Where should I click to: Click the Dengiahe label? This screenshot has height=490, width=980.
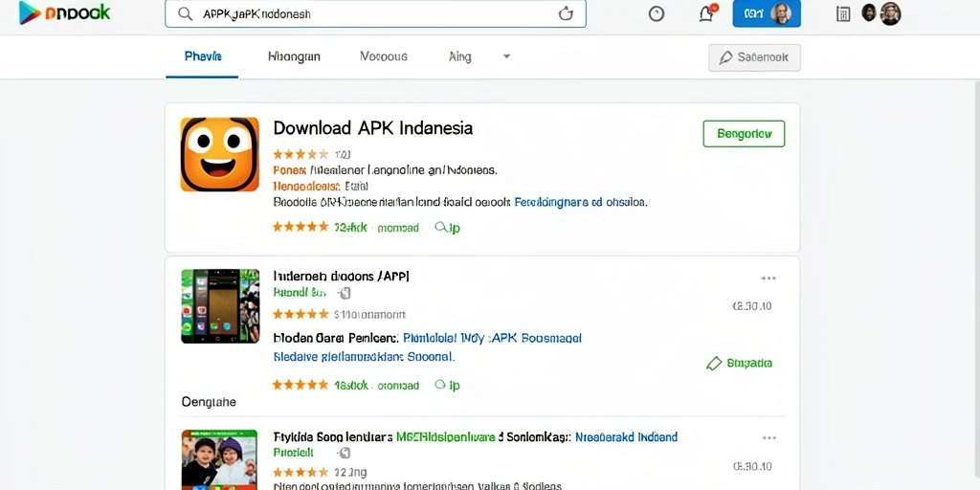209,403
